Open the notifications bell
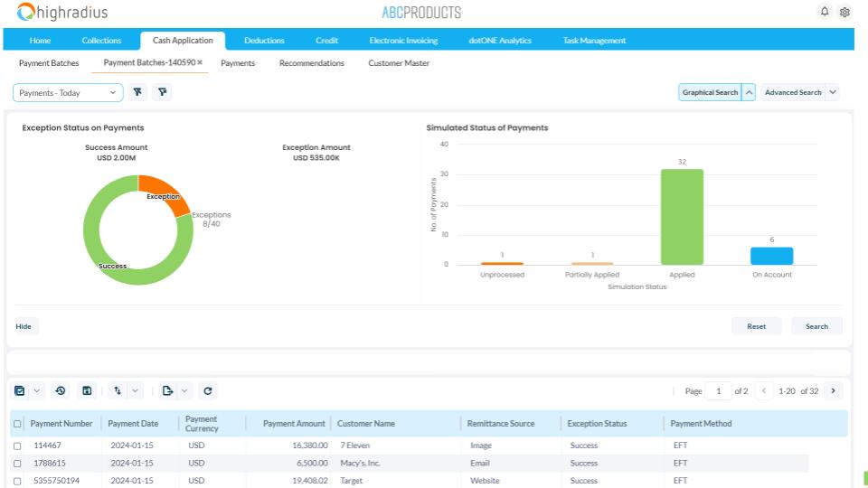Viewport: 868px width, 488px height. click(x=824, y=12)
